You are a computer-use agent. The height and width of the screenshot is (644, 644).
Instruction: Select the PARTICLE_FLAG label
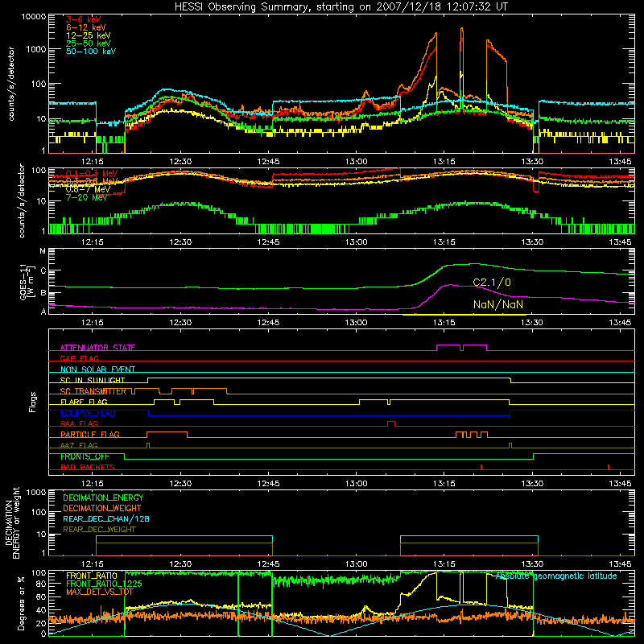(x=90, y=434)
